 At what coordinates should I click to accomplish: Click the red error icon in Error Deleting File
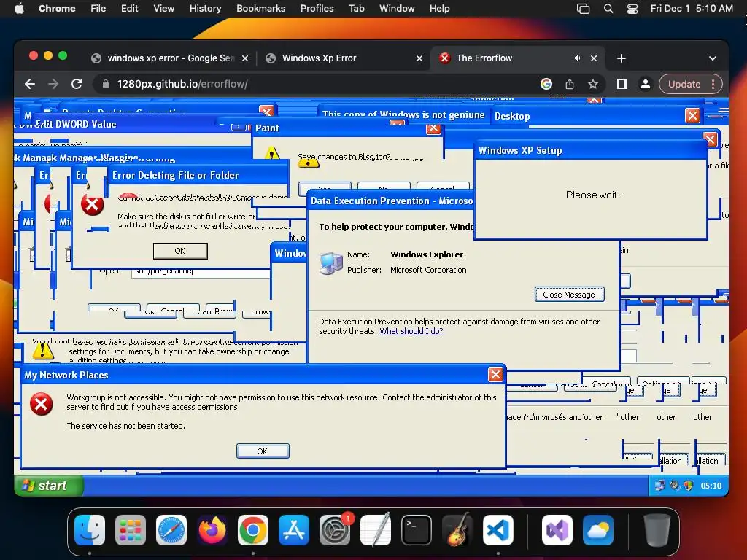[93, 205]
